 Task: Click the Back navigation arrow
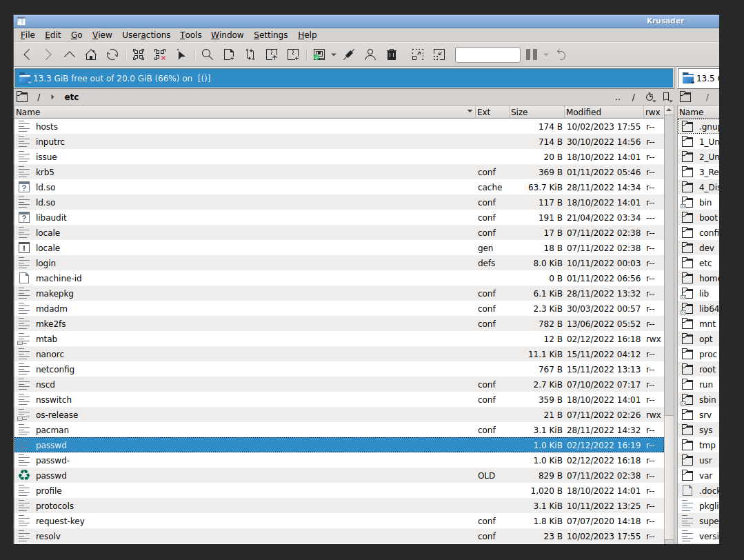[x=27, y=54]
